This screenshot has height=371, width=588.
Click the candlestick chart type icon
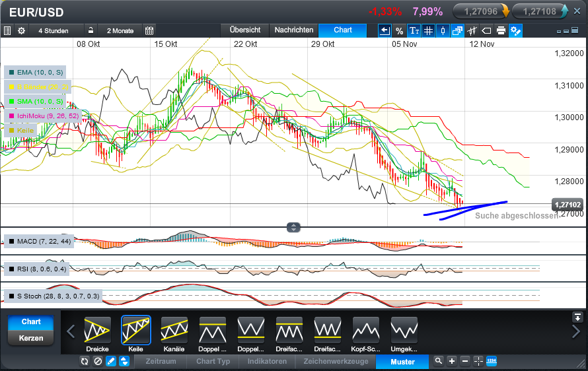coord(443,31)
